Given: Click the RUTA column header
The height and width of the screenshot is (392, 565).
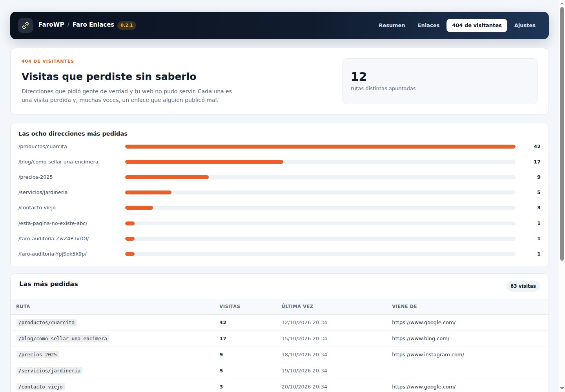Looking at the screenshot, I should pos(23,307).
